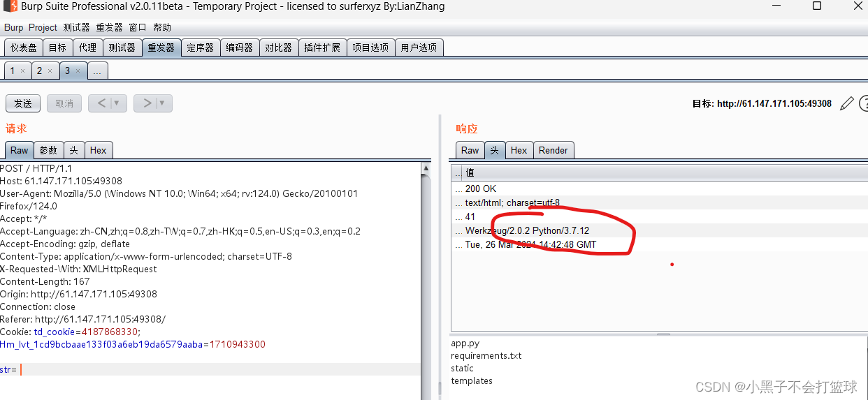Select the 200 OK header row
868x400 pixels.
click(x=659, y=188)
